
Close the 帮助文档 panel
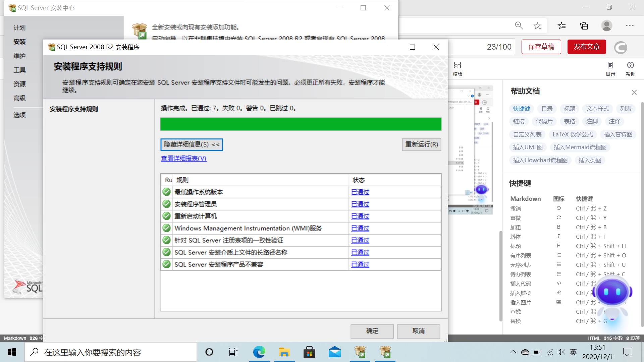634,92
